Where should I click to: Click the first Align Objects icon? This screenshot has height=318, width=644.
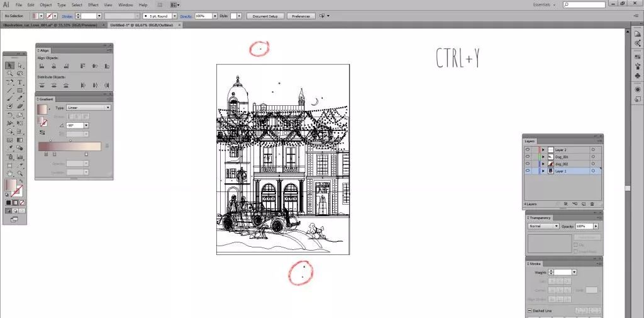click(42, 65)
